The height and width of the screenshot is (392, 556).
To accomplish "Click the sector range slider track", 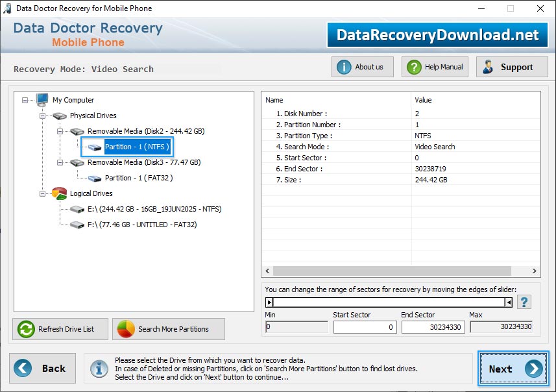I will [389, 302].
